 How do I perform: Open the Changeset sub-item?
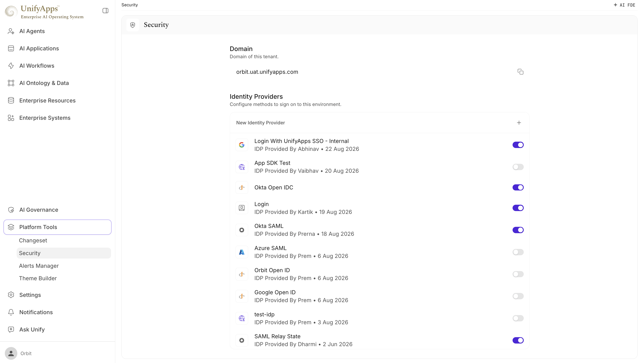coord(64,241)
